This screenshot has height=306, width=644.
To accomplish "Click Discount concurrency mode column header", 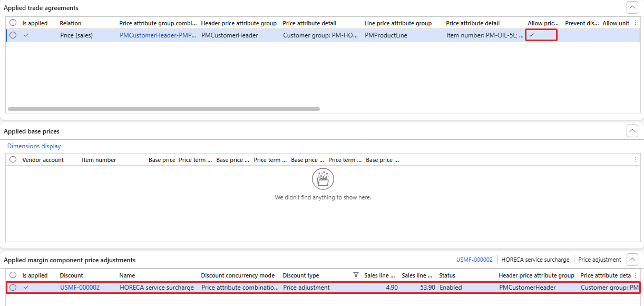I will click(238, 275).
